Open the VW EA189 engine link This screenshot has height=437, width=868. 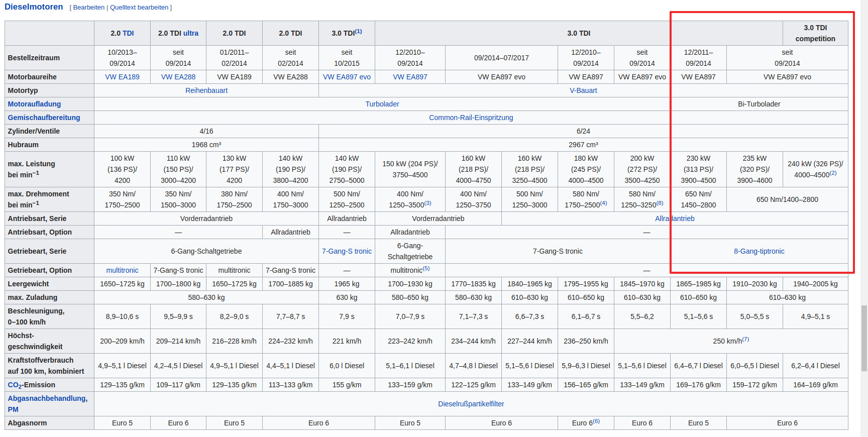122,77
